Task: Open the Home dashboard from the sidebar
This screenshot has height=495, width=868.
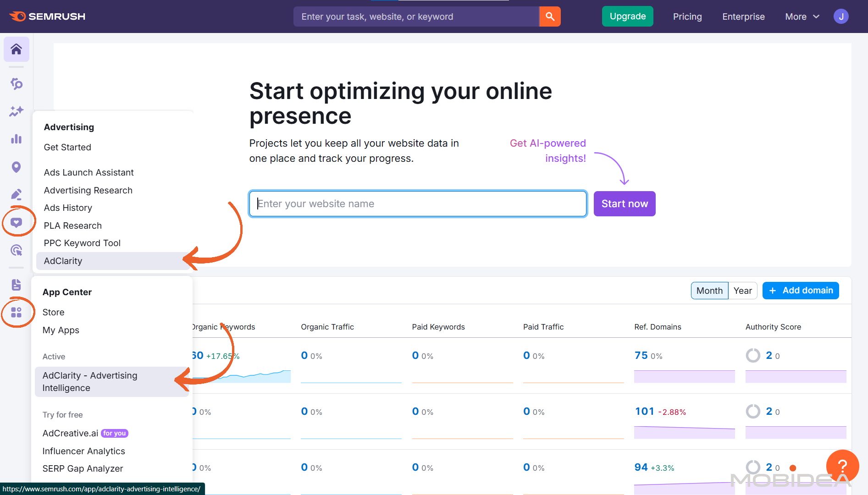Action: [x=17, y=49]
